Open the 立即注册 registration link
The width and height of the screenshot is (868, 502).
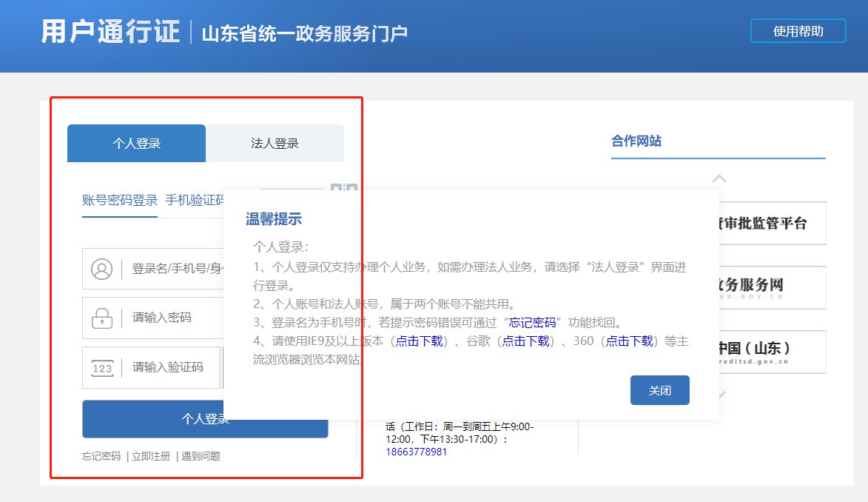tap(151, 456)
